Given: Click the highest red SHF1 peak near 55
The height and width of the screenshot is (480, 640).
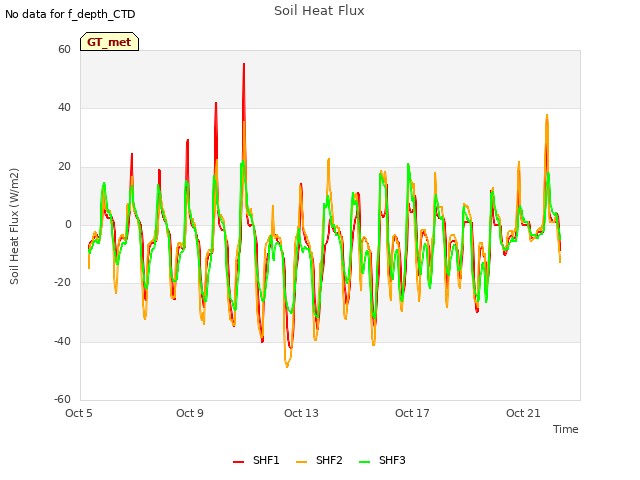Looking at the screenshot, I should (x=244, y=64).
